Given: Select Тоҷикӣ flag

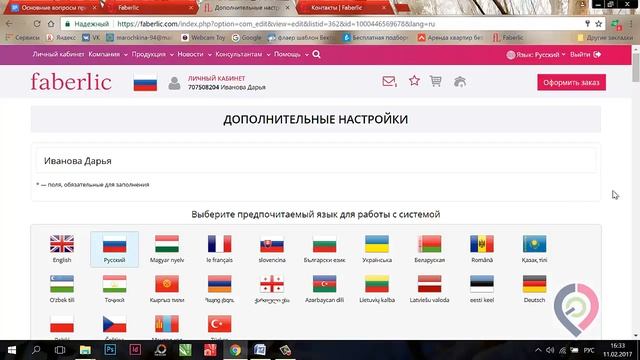Looking at the screenshot, I should pyautogui.click(x=114, y=284).
